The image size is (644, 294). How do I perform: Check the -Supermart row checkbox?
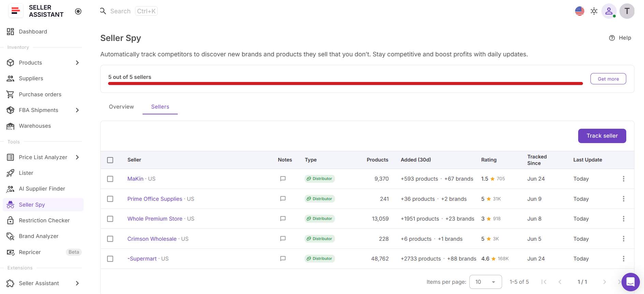pos(110,259)
